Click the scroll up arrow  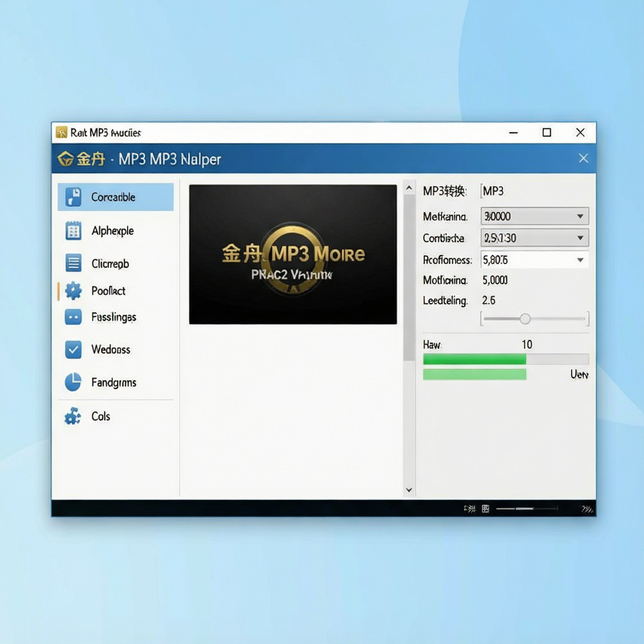pos(409,188)
